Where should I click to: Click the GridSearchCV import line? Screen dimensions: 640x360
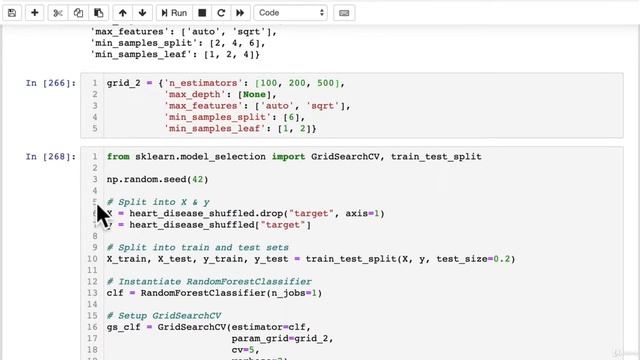click(x=294, y=157)
